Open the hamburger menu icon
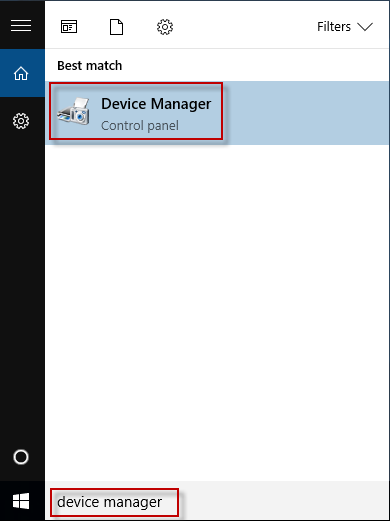Image resolution: width=390 pixels, height=521 pixels. (x=21, y=26)
